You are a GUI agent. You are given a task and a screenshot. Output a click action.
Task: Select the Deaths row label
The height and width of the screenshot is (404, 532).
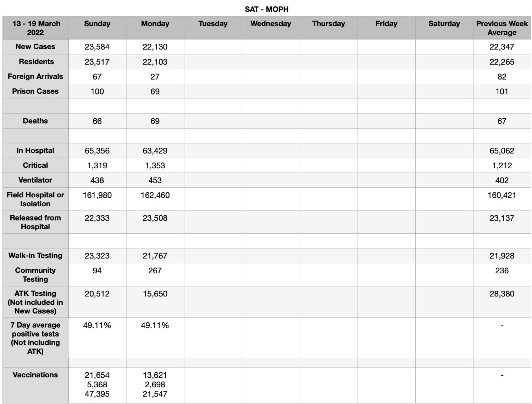[35, 121]
